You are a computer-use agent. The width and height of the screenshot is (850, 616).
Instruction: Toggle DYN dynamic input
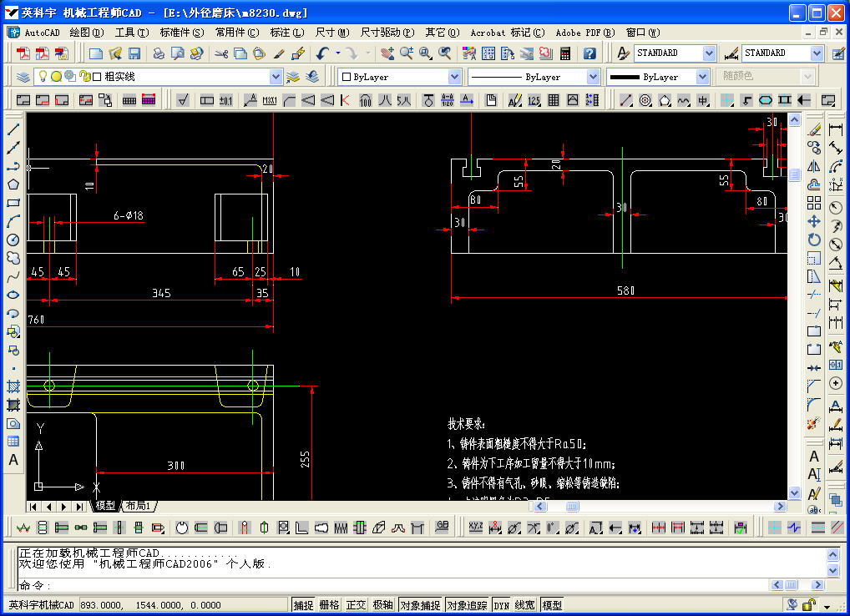coord(502,605)
